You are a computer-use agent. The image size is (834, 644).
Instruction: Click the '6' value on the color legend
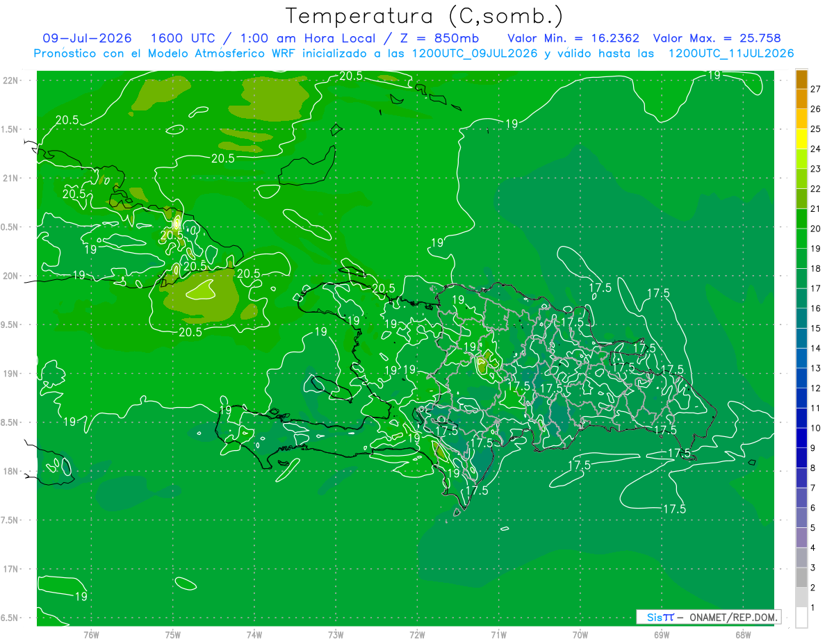pyautogui.click(x=814, y=508)
